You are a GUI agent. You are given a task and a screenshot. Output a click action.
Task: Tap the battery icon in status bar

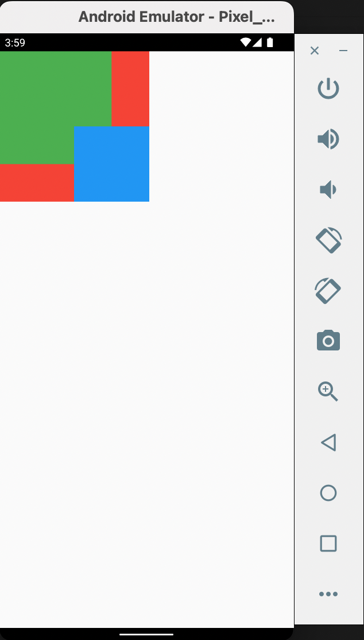270,43
